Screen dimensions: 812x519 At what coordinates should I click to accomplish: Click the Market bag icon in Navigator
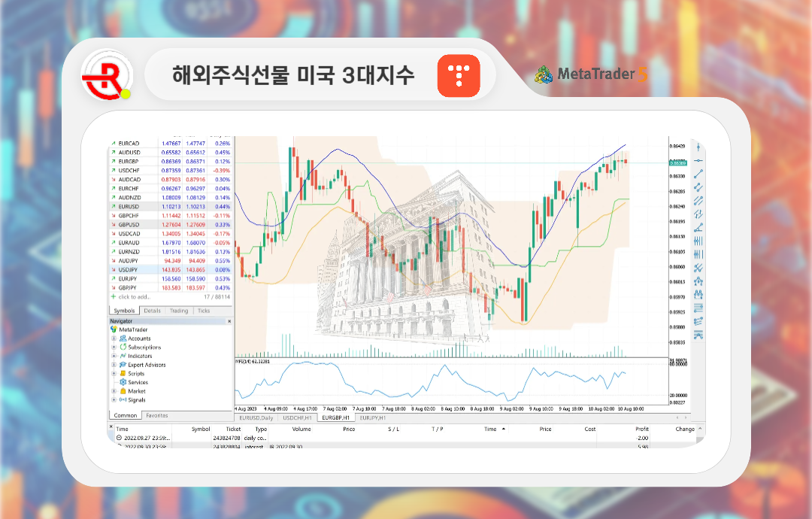point(123,391)
